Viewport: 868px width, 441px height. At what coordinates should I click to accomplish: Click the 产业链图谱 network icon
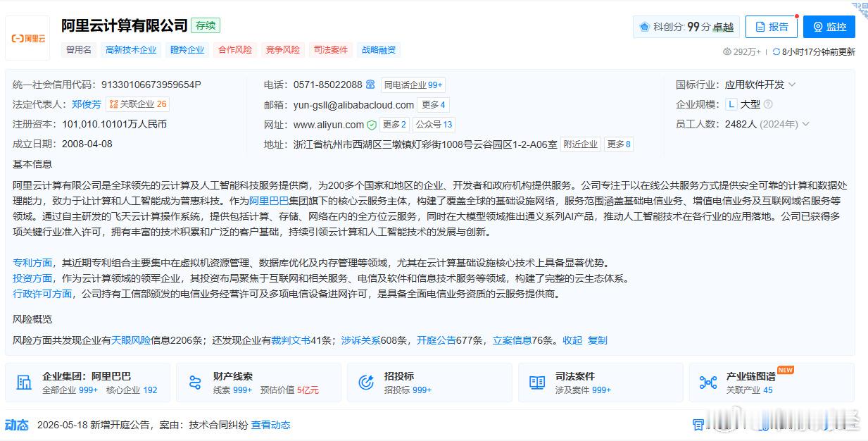pos(708,383)
